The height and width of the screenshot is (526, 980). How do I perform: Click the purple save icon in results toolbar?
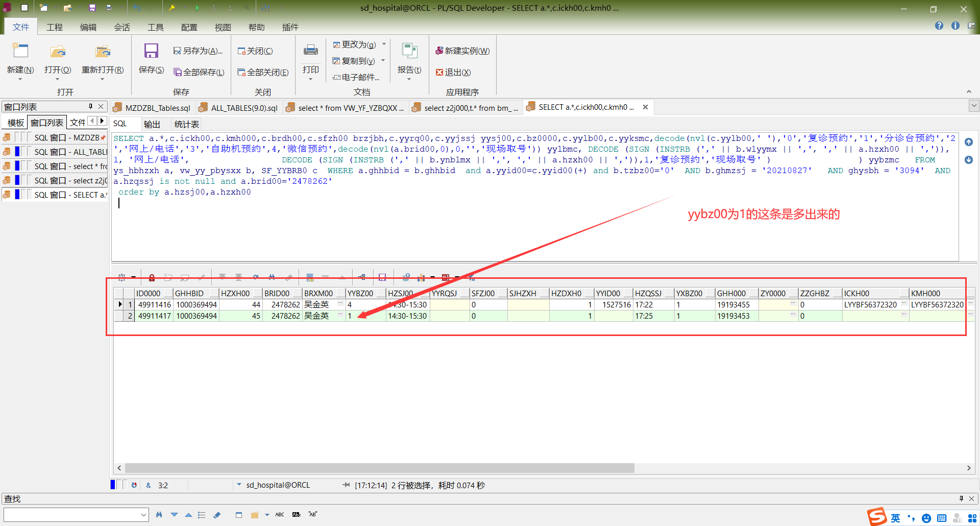pos(382,277)
